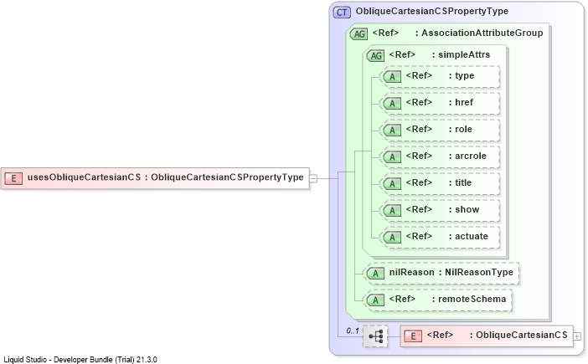Select usesObliqueCartesianCS element name text
The image size is (588, 364).
(84, 177)
